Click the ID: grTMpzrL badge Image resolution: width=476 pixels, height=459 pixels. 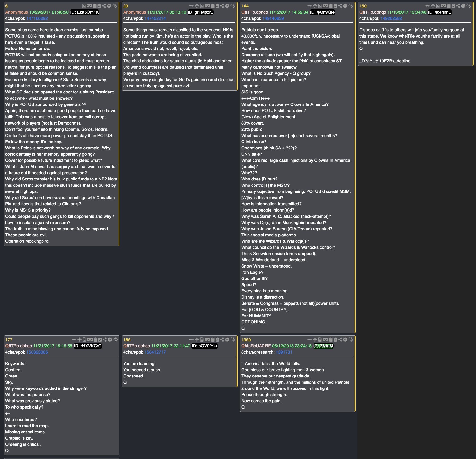tap(200, 12)
